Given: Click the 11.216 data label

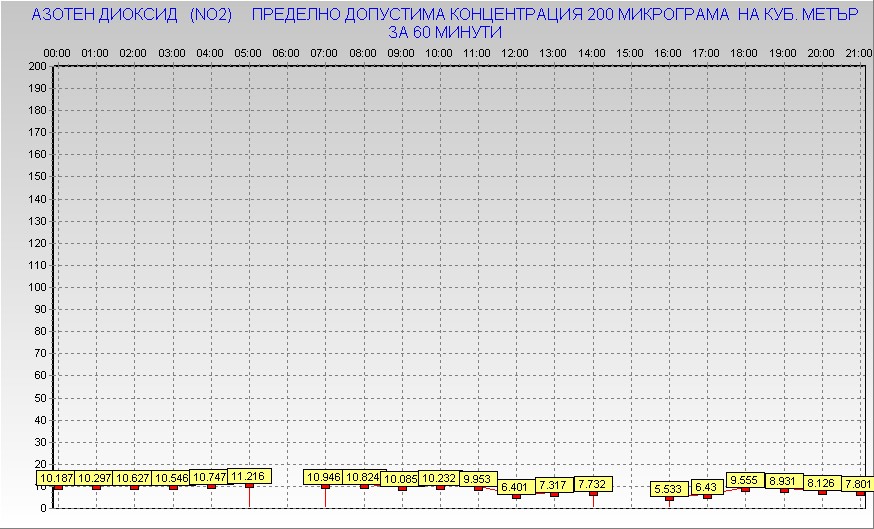Looking at the screenshot, I should click(x=248, y=477).
